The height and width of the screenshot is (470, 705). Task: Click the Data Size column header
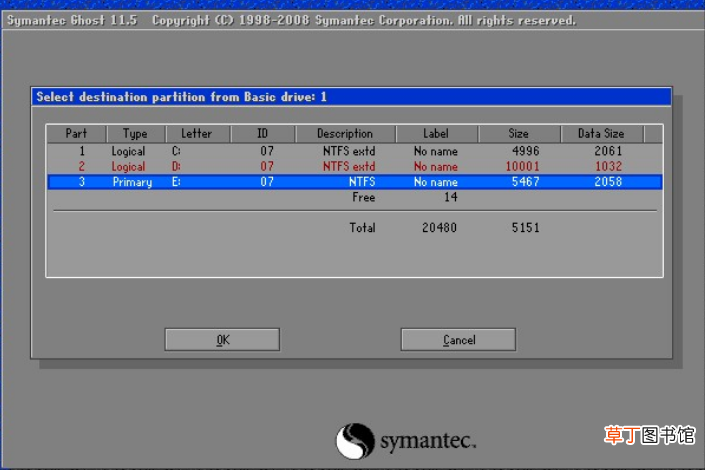(x=601, y=134)
